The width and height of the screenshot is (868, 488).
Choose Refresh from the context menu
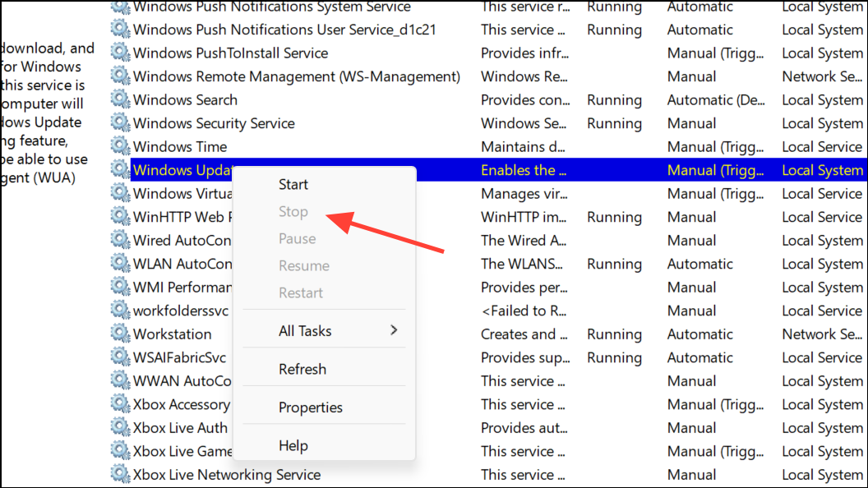(302, 369)
